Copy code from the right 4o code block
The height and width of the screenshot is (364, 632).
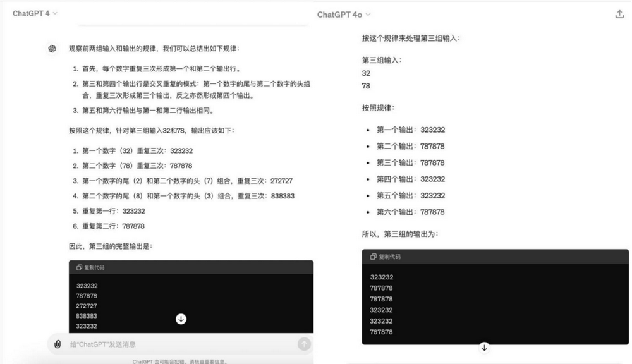[x=386, y=257]
